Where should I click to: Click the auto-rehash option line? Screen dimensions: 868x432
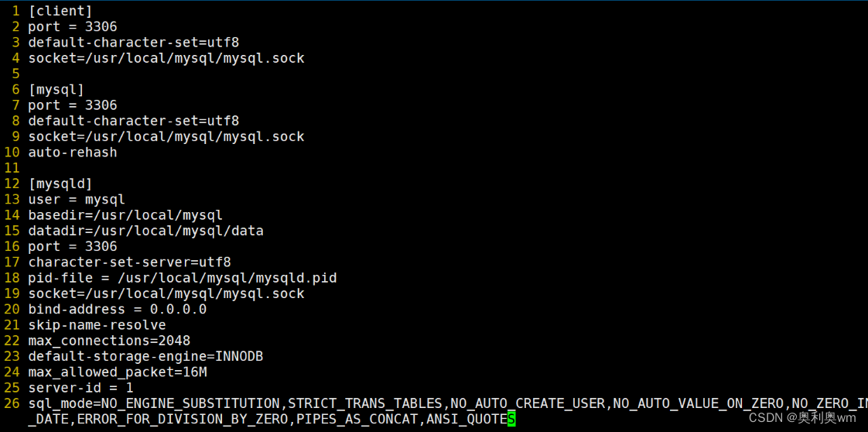[73, 153]
